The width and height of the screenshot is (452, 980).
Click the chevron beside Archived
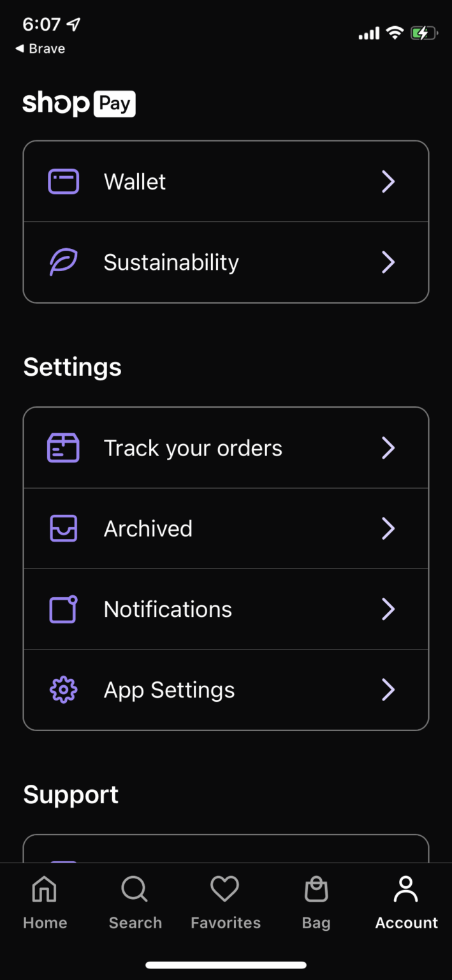pyautogui.click(x=388, y=529)
